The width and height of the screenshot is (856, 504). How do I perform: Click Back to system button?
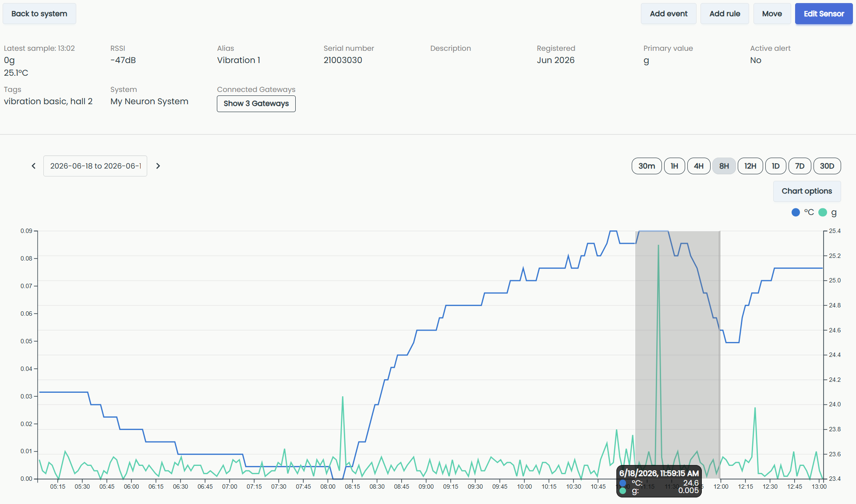pos(39,14)
